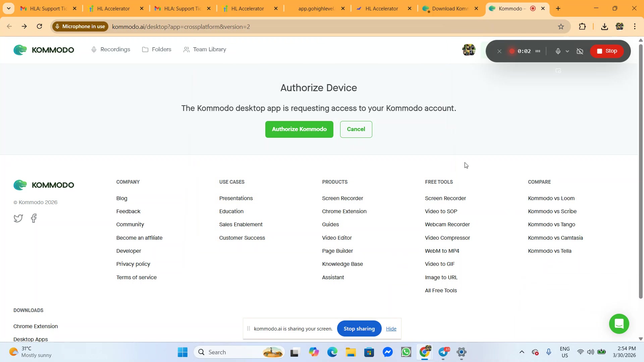Open the Team Library section
Screen dimensions: 644x362
205,50
